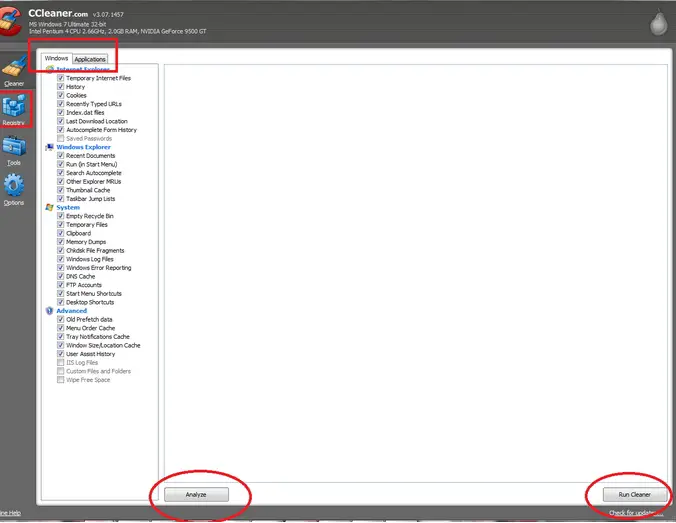This screenshot has width=676, height=523.
Task: Click the Advanced group shield icon
Action: pyautogui.click(x=50, y=311)
